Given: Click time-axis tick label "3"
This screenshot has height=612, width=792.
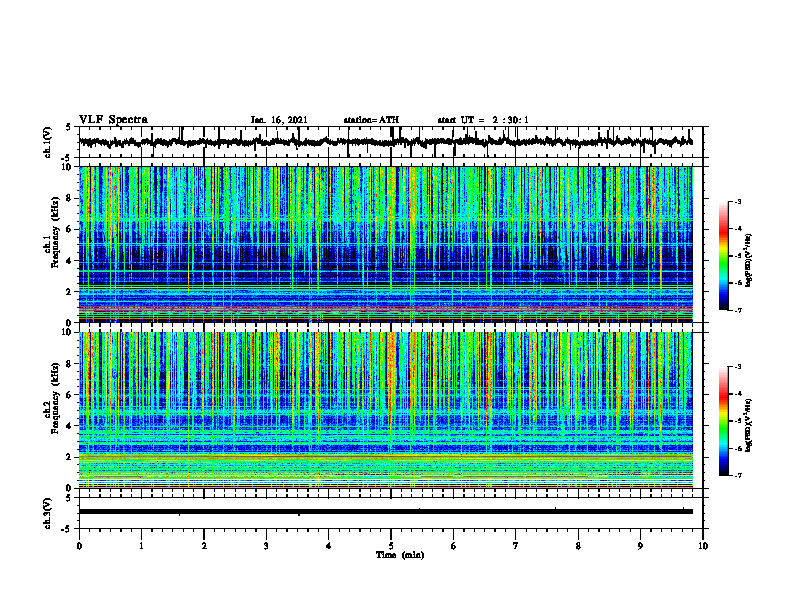Looking at the screenshot, I should [266, 546].
